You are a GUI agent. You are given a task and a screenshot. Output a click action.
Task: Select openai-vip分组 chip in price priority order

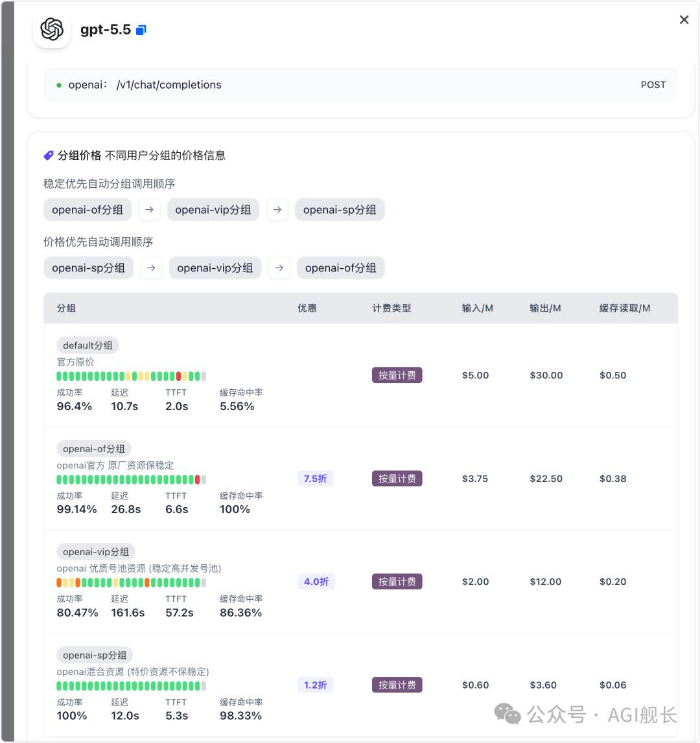click(215, 268)
